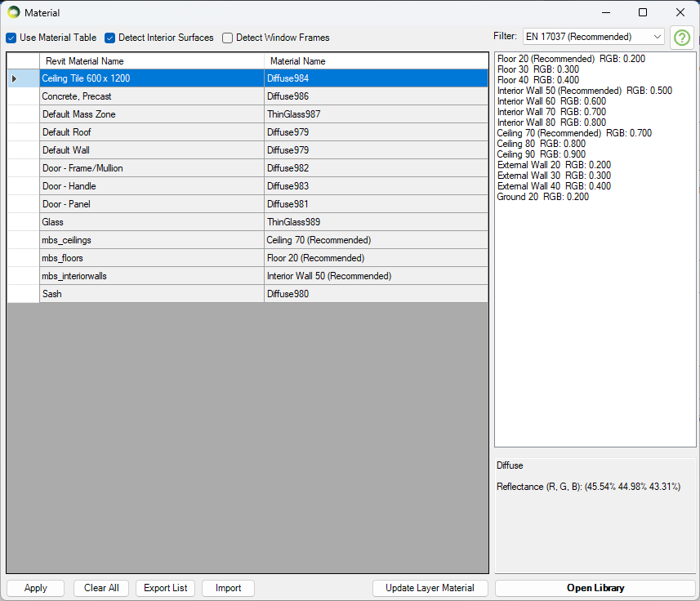Click the row selector arrow for Ceiling Tile
700x601 pixels.
click(14, 78)
